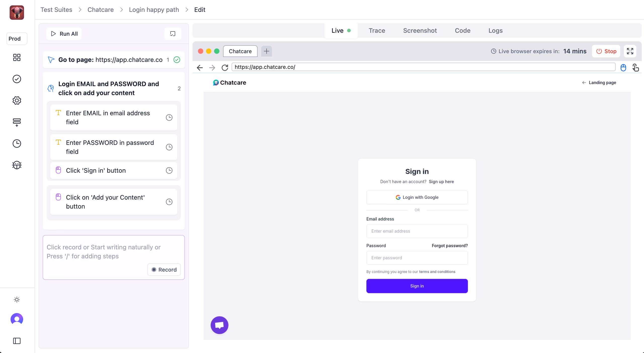Image resolution: width=644 pixels, height=353 pixels.
Task: Toggle the hand touch pointer icon
Action: pyautogui.click(x=636, y=67)
